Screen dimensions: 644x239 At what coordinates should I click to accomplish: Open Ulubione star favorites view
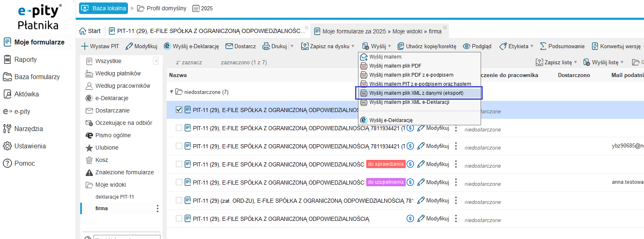tap(89, 148)
